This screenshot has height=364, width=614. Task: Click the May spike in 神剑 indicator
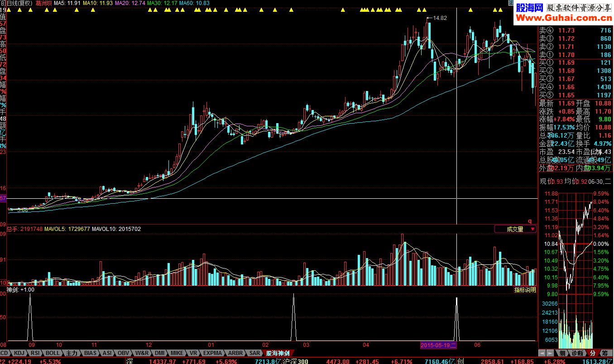coord(456,319)
